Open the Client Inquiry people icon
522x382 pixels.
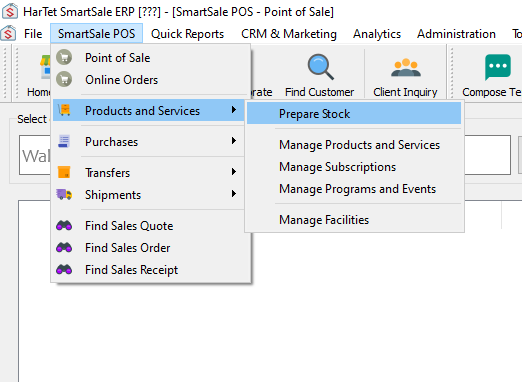click(406, 68)
